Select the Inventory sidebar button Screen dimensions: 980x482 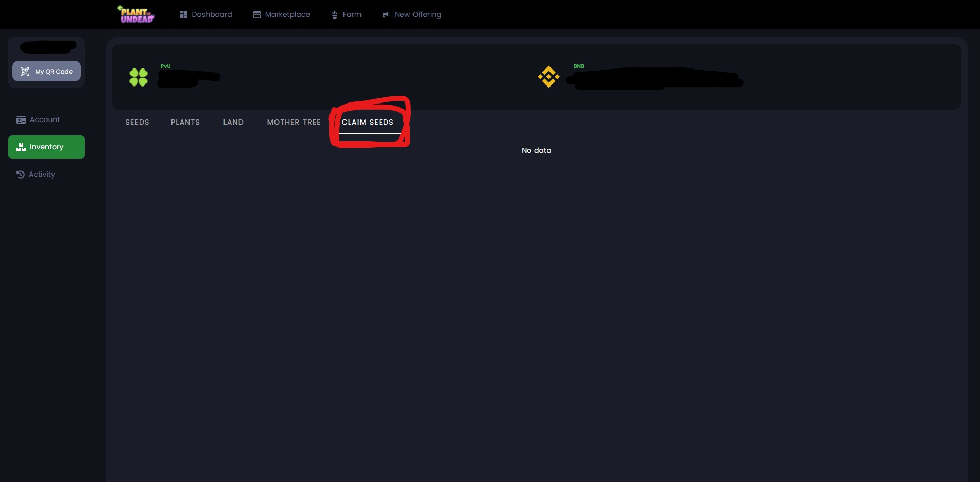click(x=46, y=147)
